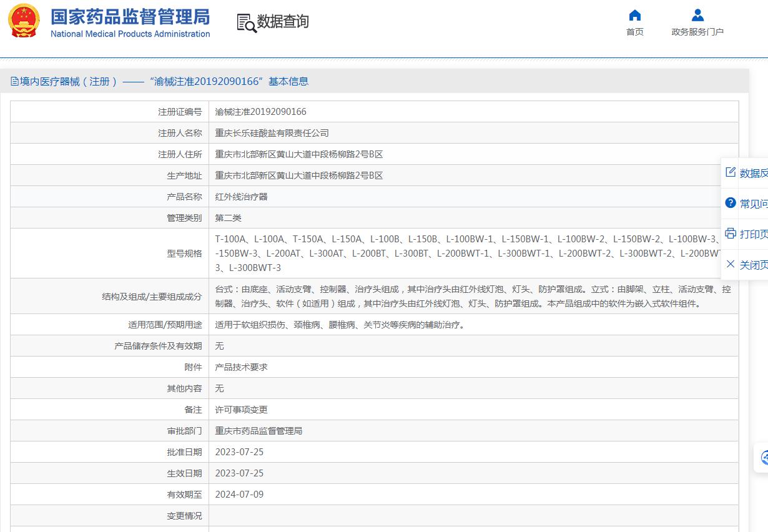This screenshot has height=532, width=768.
Task: Click the 其他内容 label cell
Action: [x=109, y=388]
